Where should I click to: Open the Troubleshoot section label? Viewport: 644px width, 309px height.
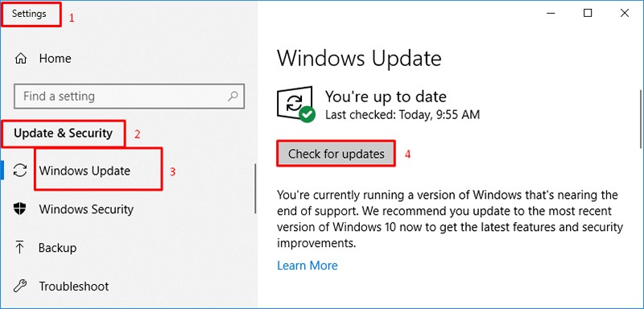pos(74,286)
